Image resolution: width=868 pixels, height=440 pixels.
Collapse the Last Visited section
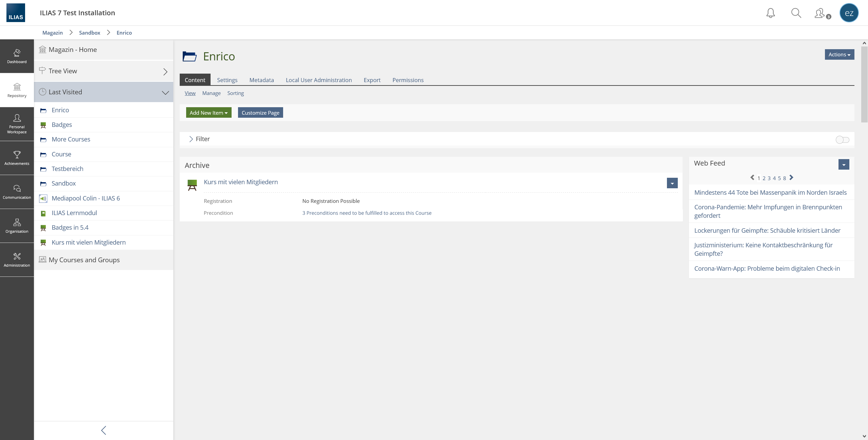(165, 92)
